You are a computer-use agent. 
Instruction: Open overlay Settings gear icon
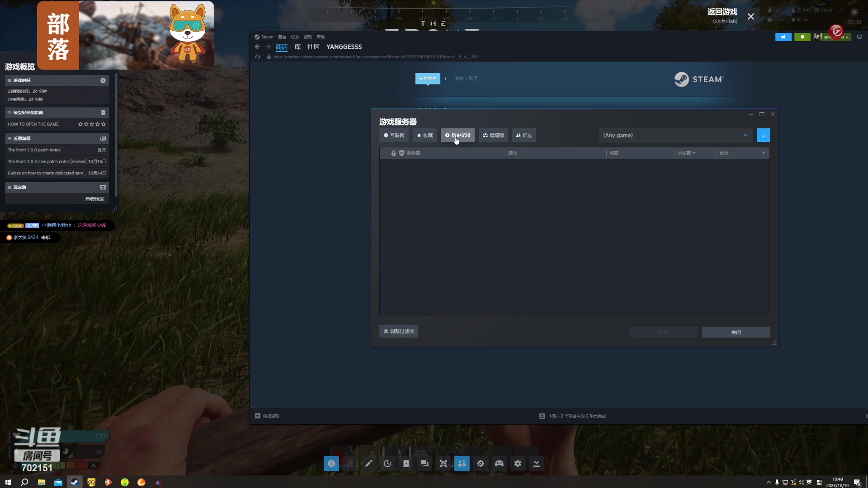click(518, 464)
